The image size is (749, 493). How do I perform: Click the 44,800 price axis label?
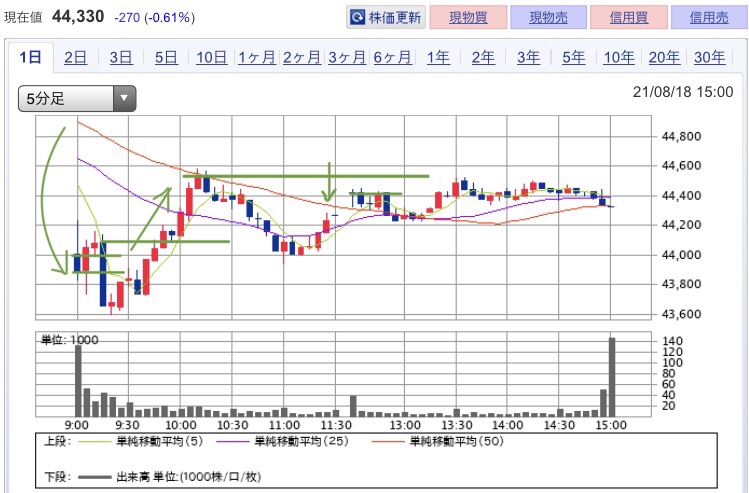681,137
